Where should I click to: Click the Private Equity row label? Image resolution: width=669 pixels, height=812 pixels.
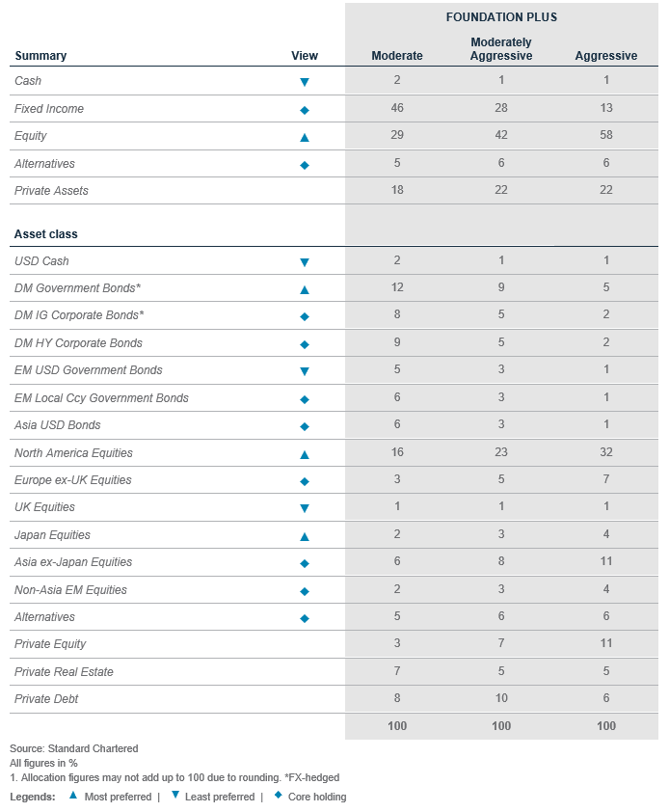coord(50,644)
